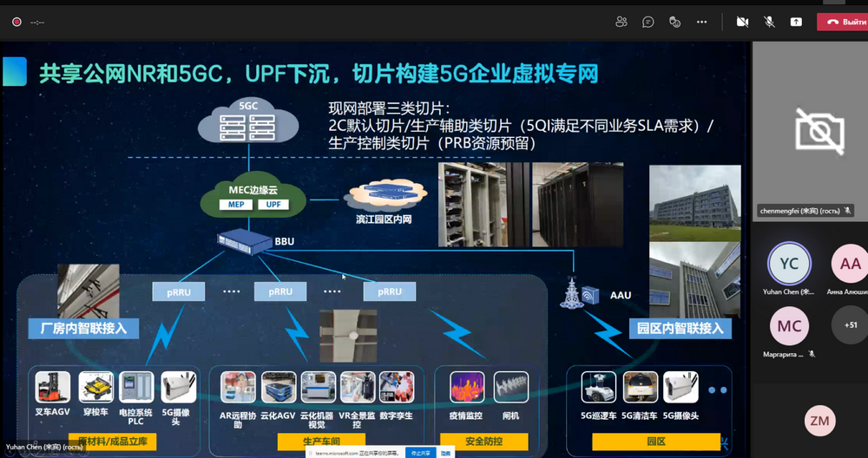868x458 pixels.
Task: Click the stop sharing blue button
Action: point(422,453)
